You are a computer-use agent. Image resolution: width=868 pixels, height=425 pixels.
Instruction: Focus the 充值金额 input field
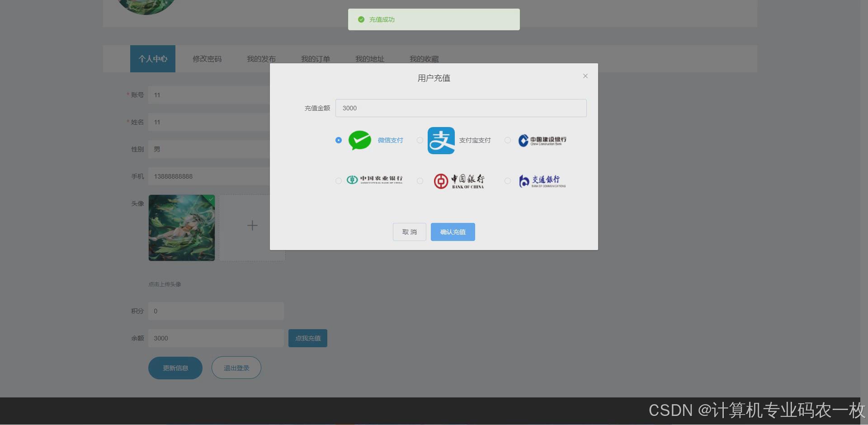461,108
